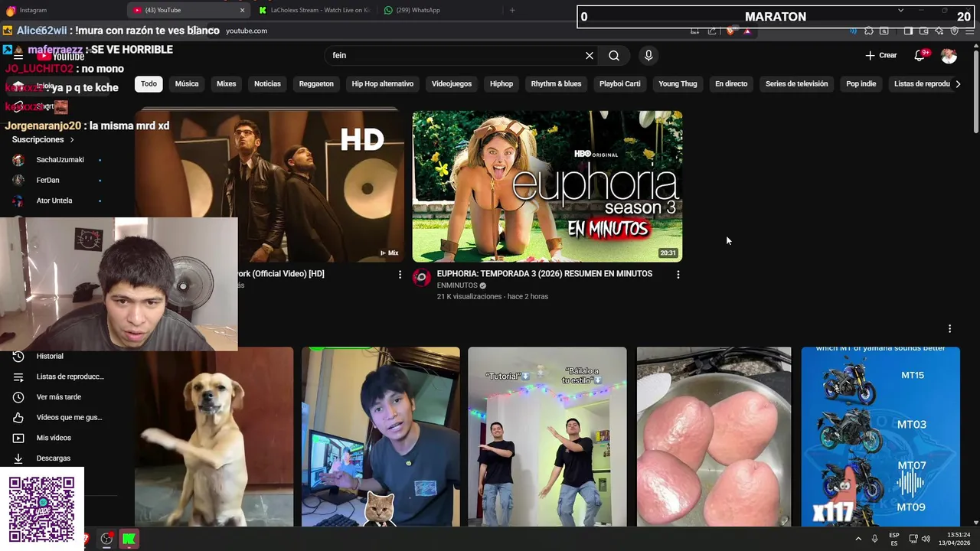Open Brave Shields icon in address bar

coord(731,31)
